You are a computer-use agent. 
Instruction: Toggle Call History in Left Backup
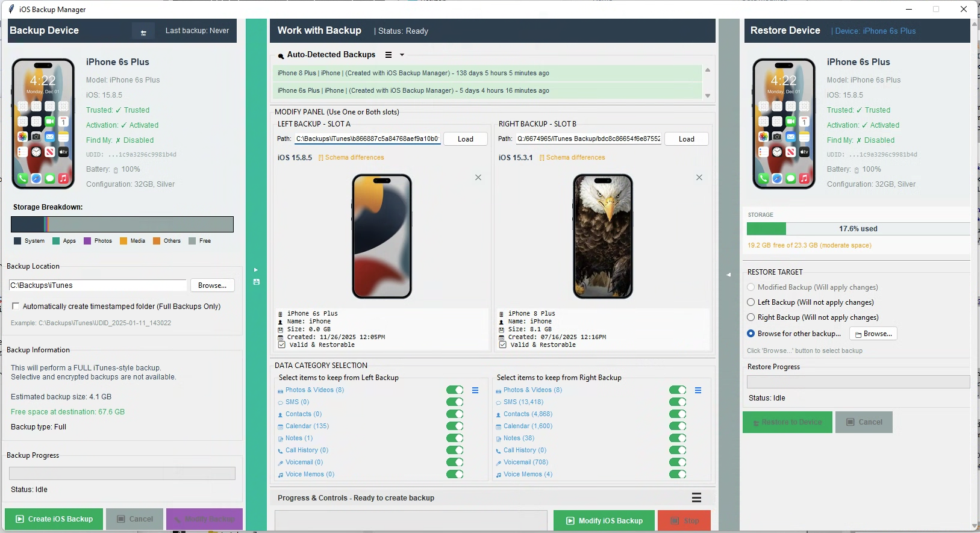coord(455,450)
